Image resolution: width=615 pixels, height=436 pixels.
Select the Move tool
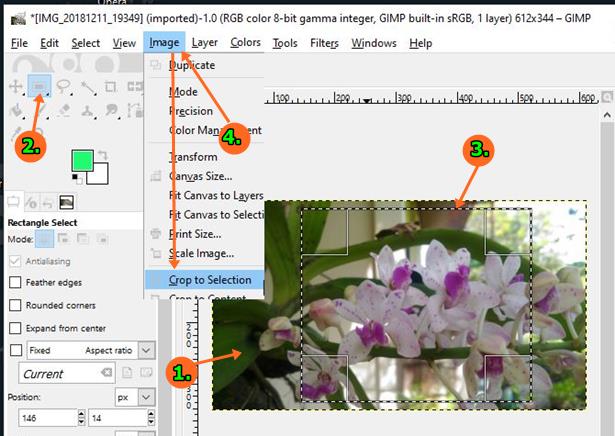pyautogui.click(x=16, y=86)
